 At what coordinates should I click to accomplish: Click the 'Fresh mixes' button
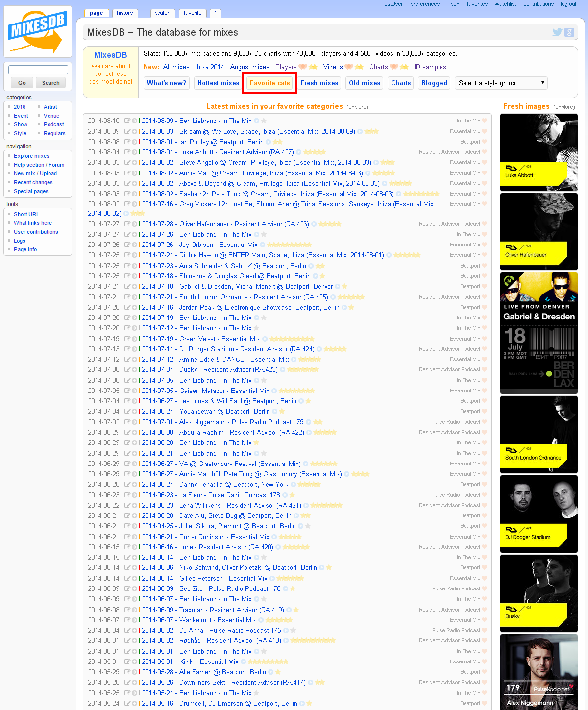[x=319, y=83]
